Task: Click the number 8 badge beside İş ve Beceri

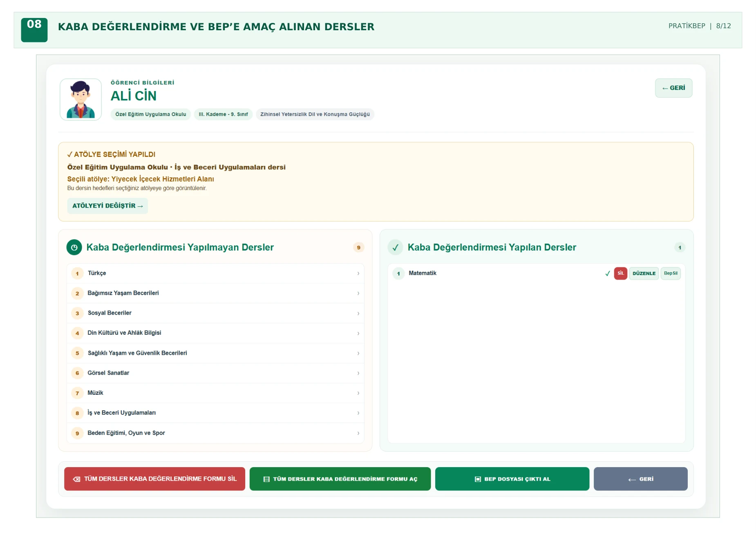Action: (x=77, y=413)
